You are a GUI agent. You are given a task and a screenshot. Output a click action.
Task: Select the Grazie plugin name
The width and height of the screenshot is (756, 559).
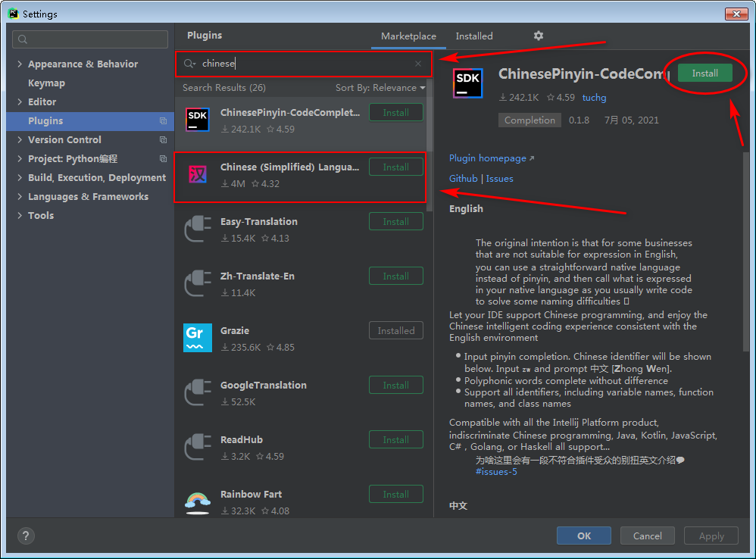coord(235,330)
